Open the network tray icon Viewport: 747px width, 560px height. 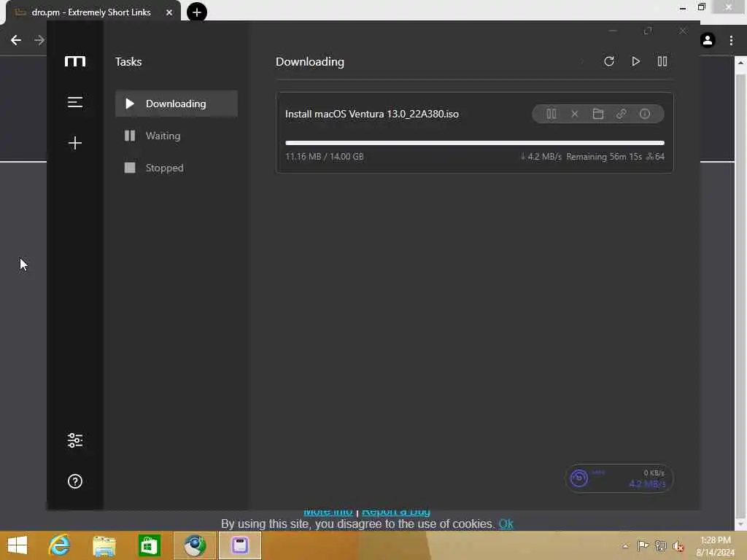click(x=660, y=545)
